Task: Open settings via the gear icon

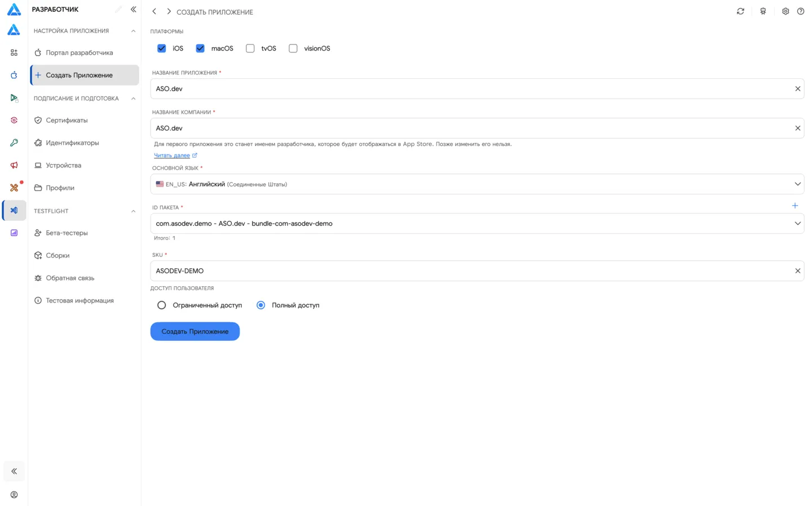Action: coord(785,11)
